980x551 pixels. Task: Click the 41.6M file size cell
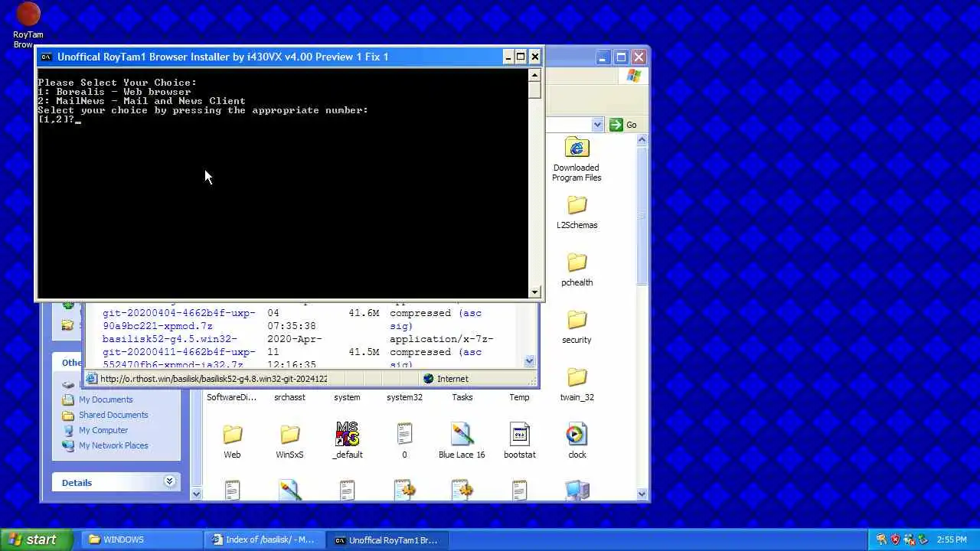364,313
